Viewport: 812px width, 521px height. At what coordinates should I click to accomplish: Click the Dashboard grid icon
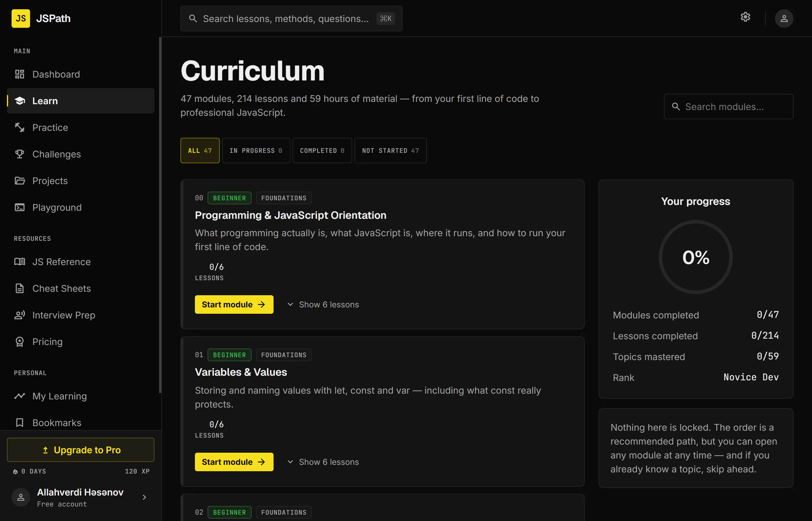pos(20,74)
